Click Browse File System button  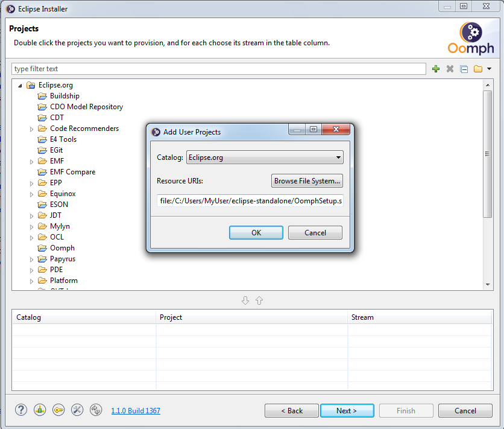click(307, 181)
